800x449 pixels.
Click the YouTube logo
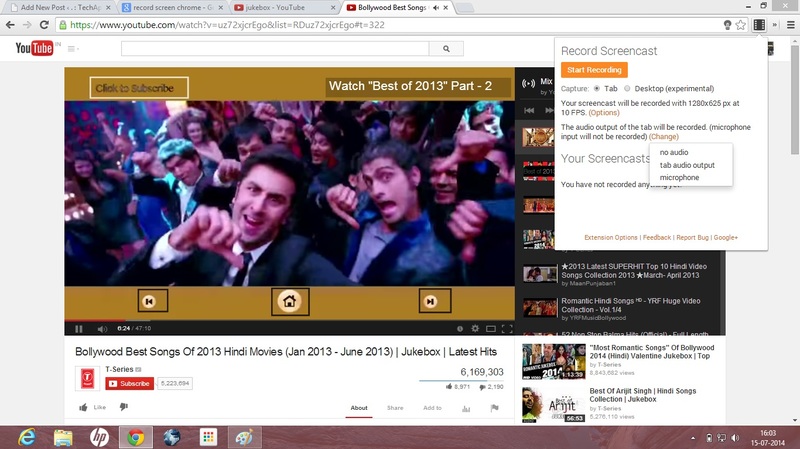pos(34,48)
